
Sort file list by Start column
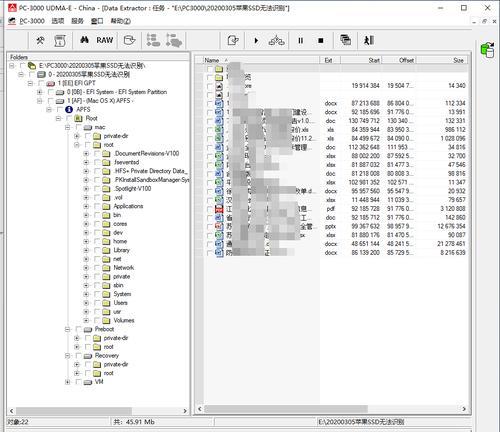pyautogui.click(x=361, y=60)
